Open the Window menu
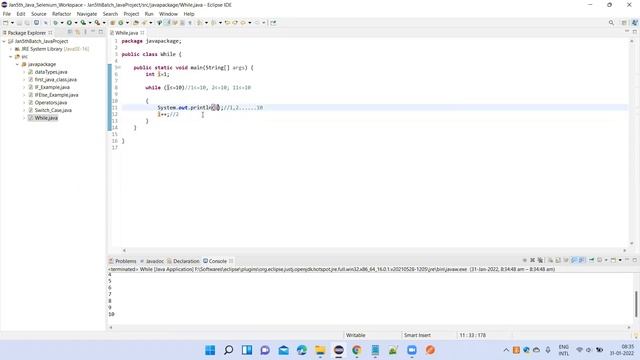640x360 pixels. click(168, 14)
